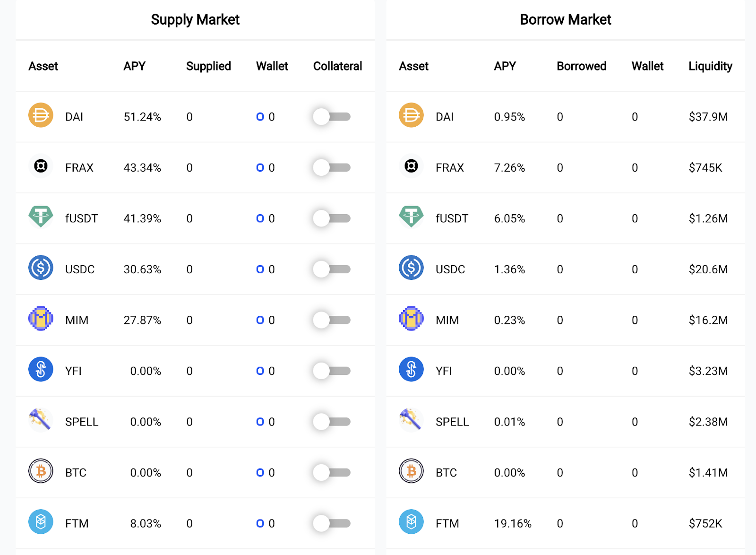The image size is (756, 555).
Task: Open the FRAX row in Borrow Market
Action: coord(450,168)
